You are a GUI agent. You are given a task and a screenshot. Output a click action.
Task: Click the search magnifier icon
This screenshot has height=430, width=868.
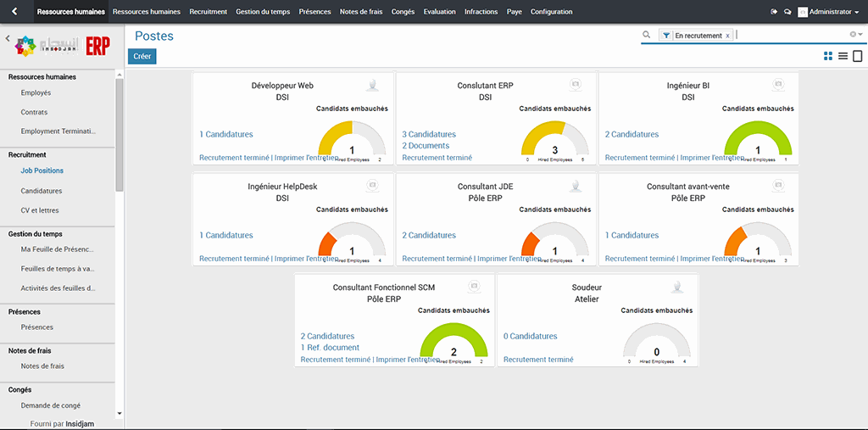click(x=647, y=35)
